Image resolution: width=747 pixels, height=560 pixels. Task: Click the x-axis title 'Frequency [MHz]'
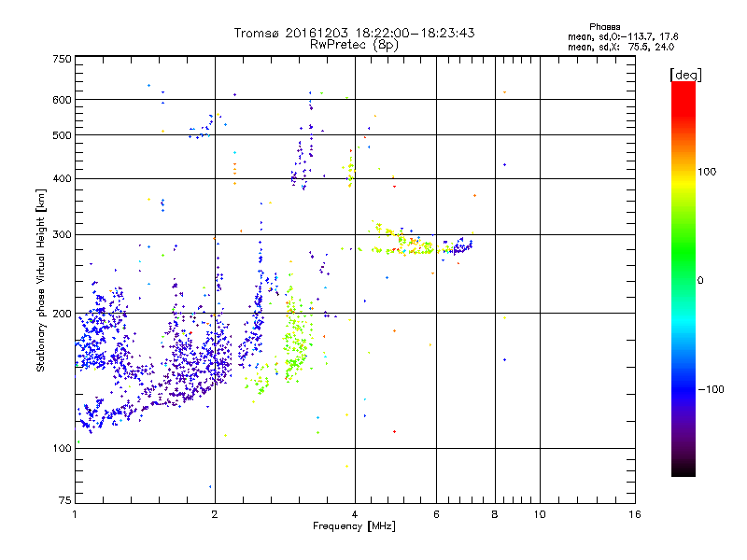click(x=355, y=526)
